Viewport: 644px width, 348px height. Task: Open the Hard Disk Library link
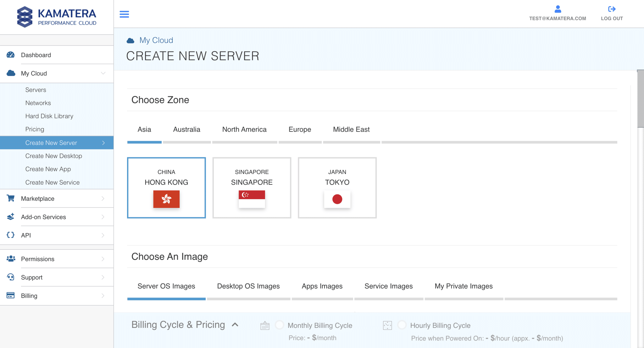tap(49, 116)
